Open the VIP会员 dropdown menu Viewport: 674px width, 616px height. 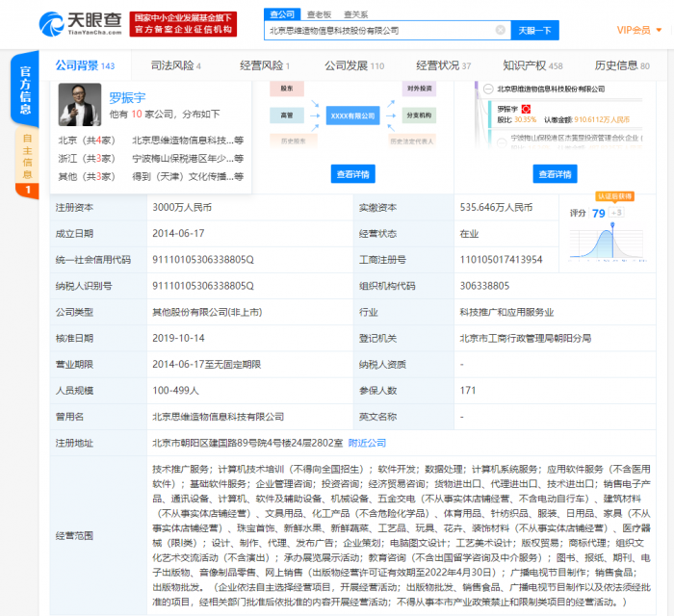pyautogui.click(x=636, y=31)
